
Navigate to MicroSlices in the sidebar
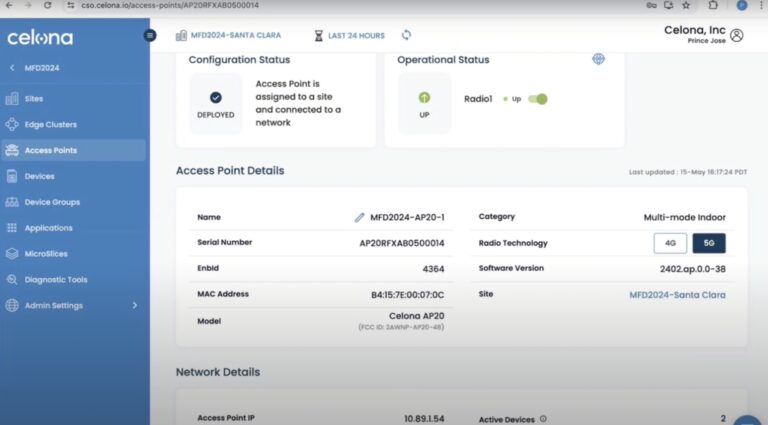click(x=46, y=254)
